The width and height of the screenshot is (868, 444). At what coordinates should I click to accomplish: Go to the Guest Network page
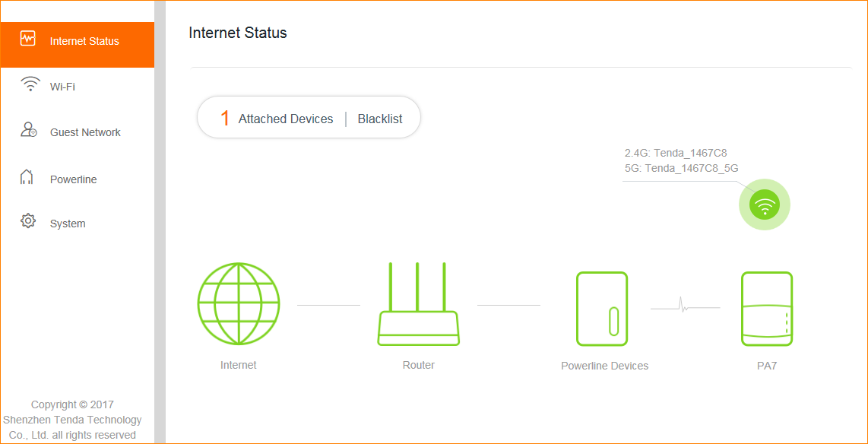click(x=85, y=132)
